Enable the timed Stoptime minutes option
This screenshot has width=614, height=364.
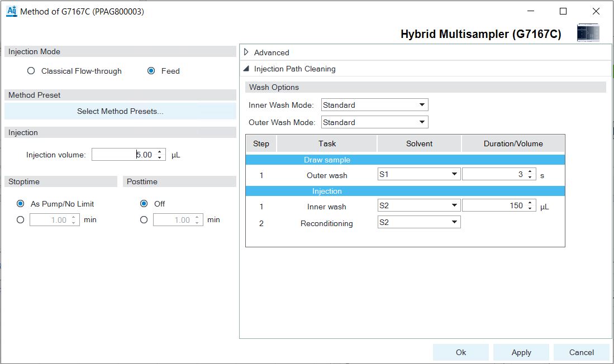pyautogui.click(x=21, y=220)
